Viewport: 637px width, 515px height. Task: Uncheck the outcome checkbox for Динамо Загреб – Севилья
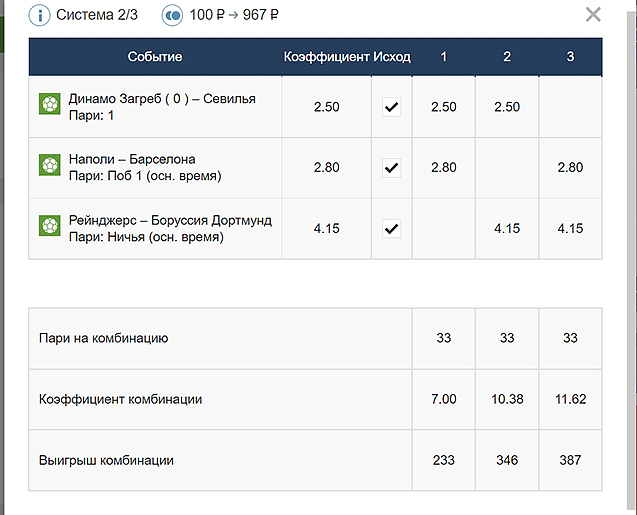391,107
